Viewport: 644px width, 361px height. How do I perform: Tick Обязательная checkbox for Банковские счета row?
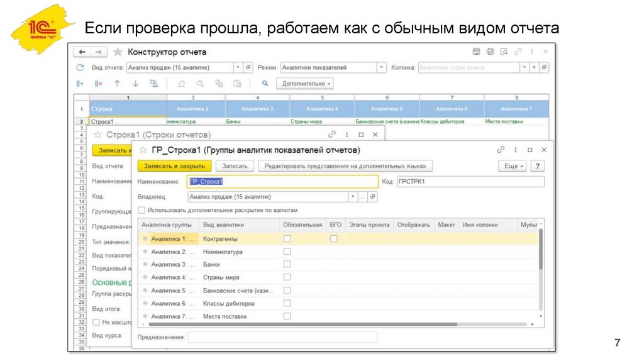[287, 291]
